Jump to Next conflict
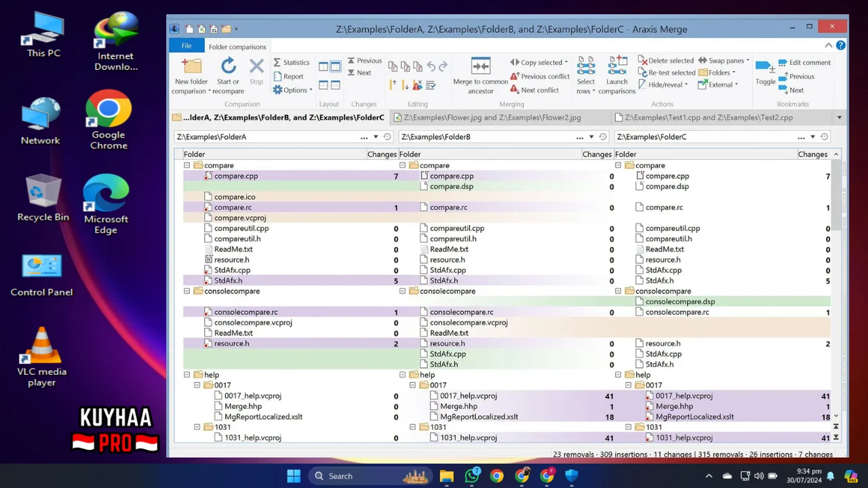Screen dimensions: 868x488 [535, 90]
